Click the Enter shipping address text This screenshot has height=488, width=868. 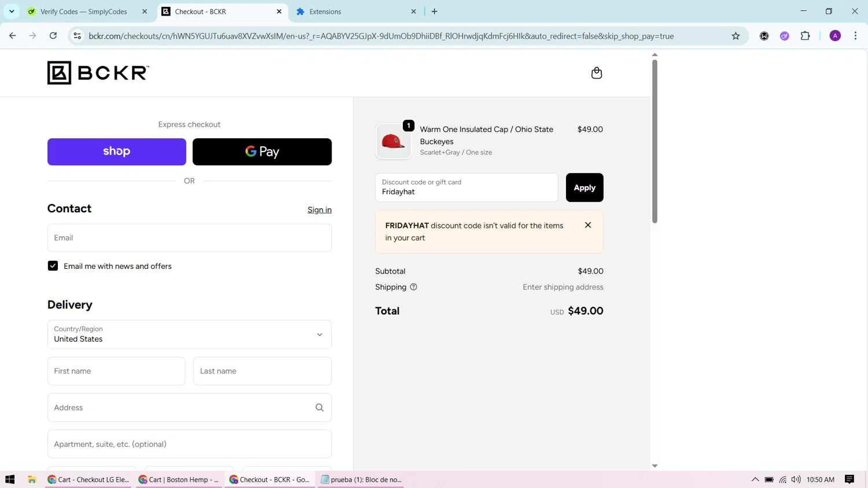click(563, 287)
